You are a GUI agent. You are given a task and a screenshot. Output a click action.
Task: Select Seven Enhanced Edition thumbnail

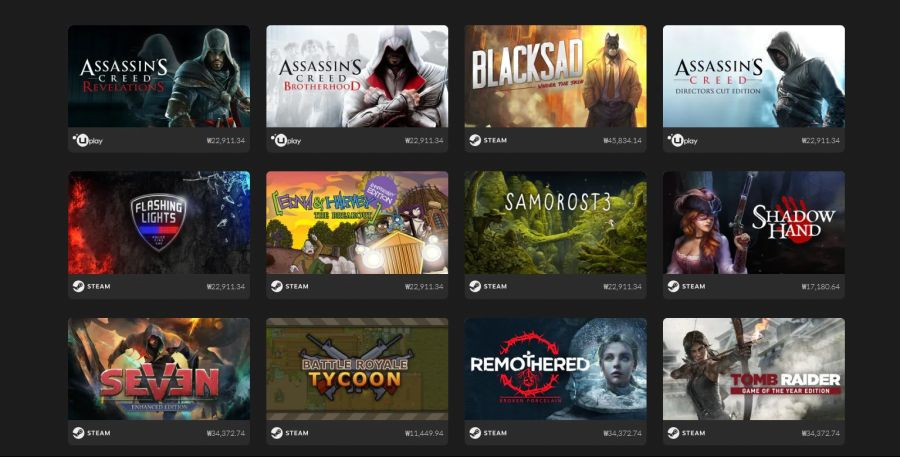[x=159, y=369]
